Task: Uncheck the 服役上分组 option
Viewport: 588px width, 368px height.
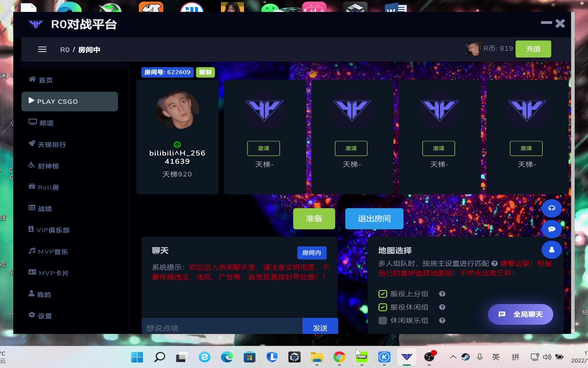Action: [x=382, y=293]
